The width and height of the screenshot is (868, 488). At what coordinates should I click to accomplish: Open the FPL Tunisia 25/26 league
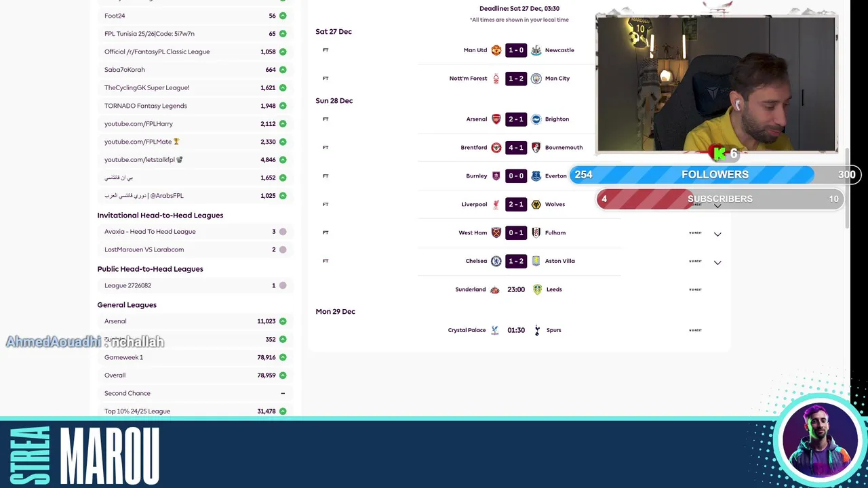pyautogui.click(x=149, y=34)
